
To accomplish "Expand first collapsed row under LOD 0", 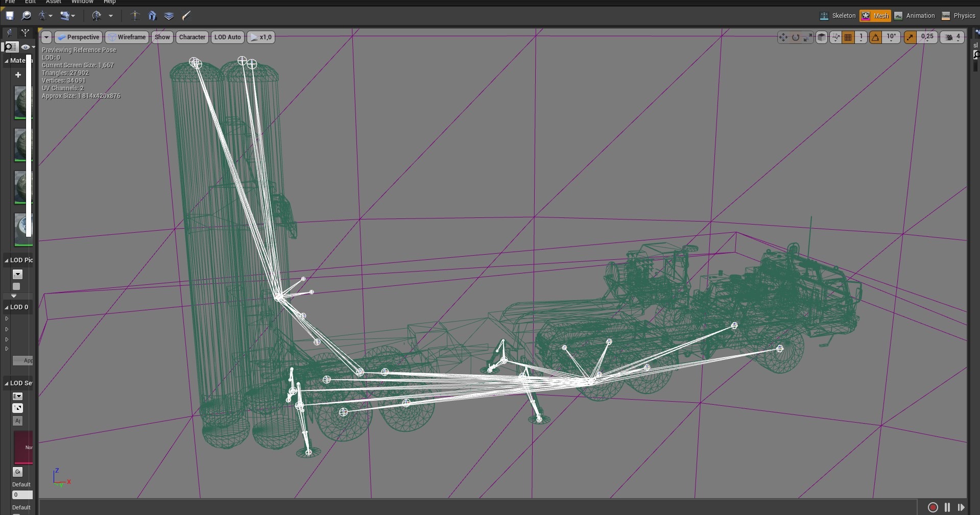I will click(x=7, y=318).
